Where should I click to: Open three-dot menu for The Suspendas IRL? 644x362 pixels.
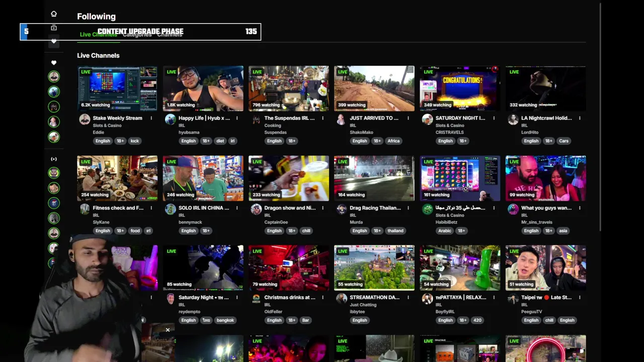point(323,118)
